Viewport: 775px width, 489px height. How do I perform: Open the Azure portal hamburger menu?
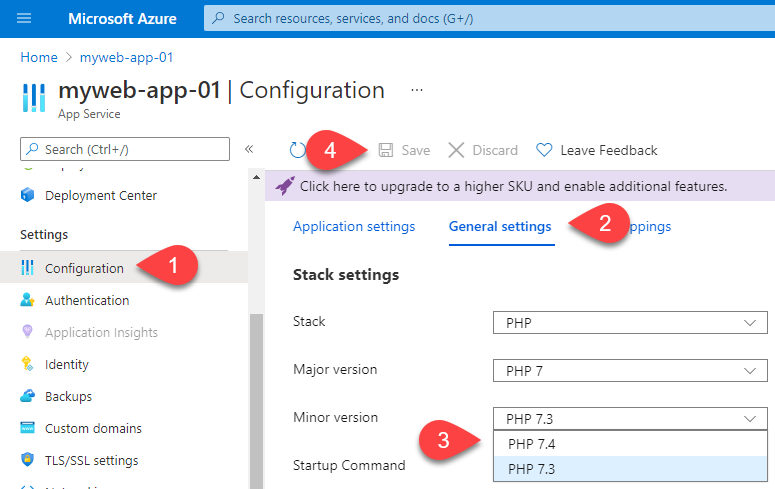(x=24, y=18)
